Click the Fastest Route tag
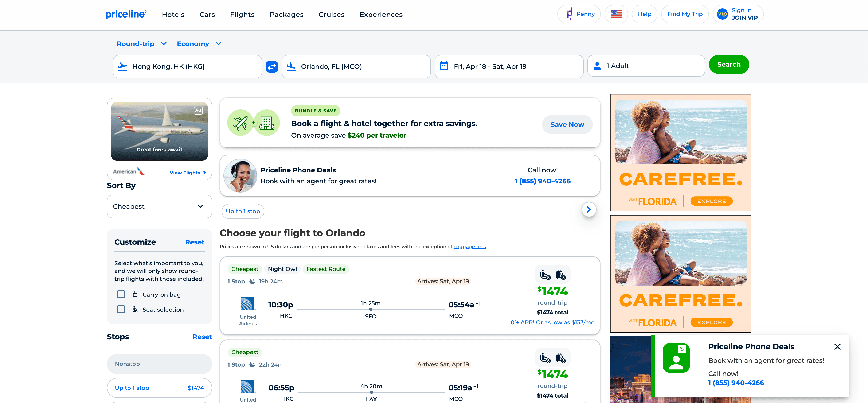 coord(325,269)
